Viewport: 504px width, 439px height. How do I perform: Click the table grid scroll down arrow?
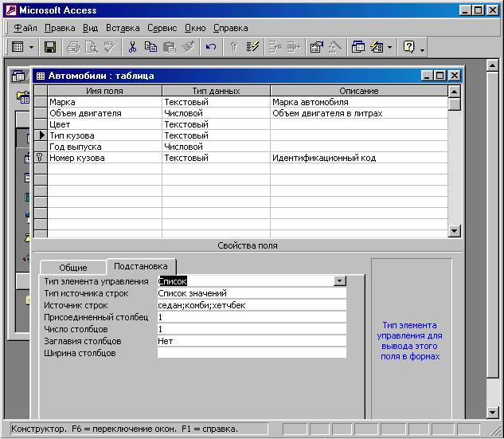click(455, 231)
